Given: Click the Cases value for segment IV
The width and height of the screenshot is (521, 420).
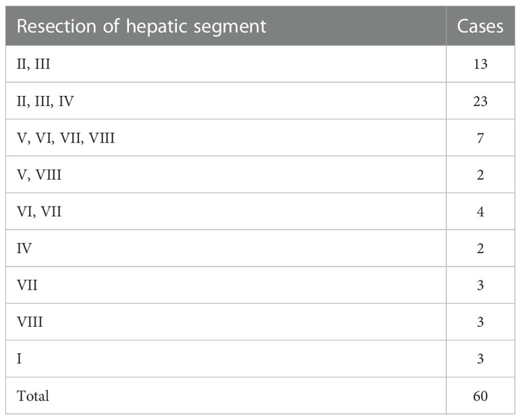Looking at the screenshot, I should 480,248.
